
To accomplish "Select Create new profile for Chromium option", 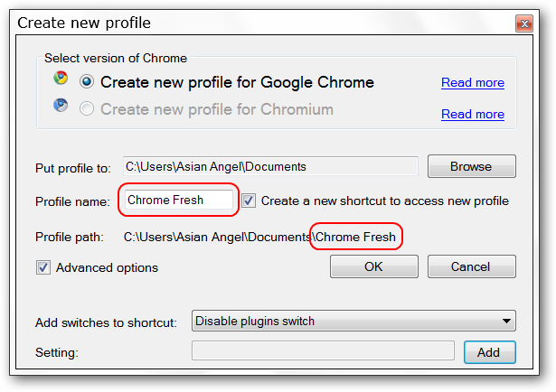I will click(87, 109).
